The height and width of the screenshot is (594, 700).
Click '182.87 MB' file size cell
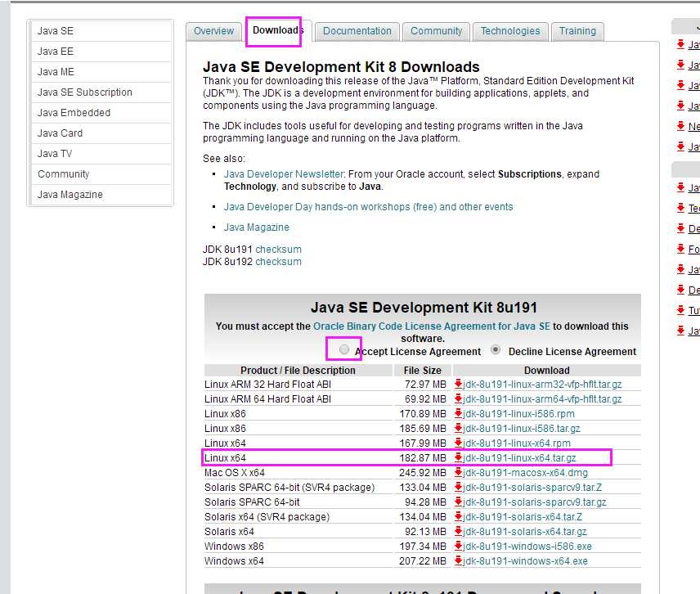tap(422, 458)
